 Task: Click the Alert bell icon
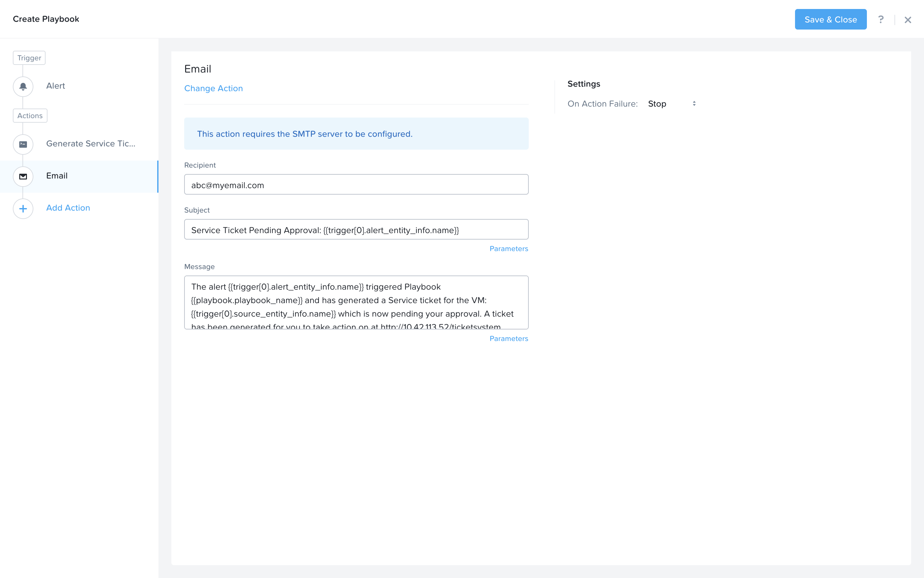click(23, 86)
